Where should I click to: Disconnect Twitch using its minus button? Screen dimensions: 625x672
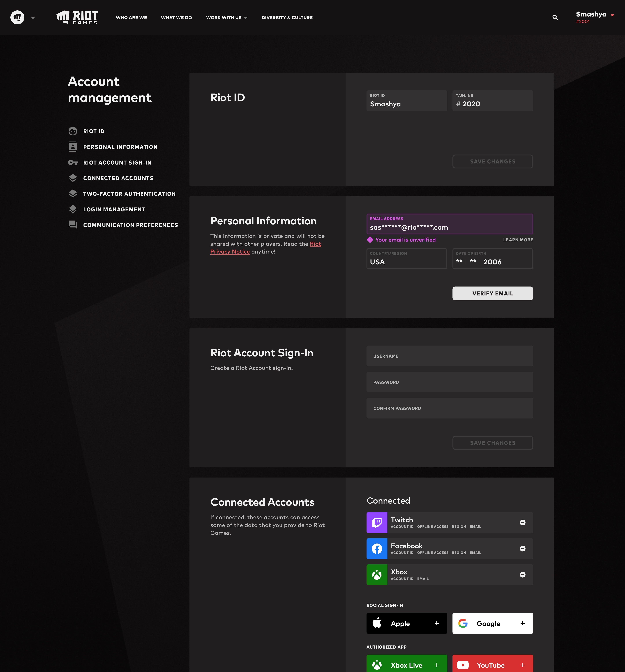click(x=522, y=523)
